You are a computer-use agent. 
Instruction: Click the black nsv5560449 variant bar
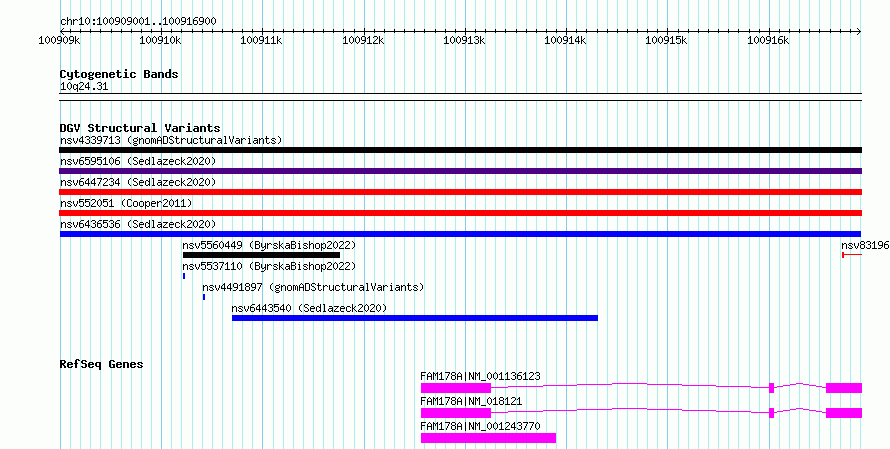click(x=261, y=255)
